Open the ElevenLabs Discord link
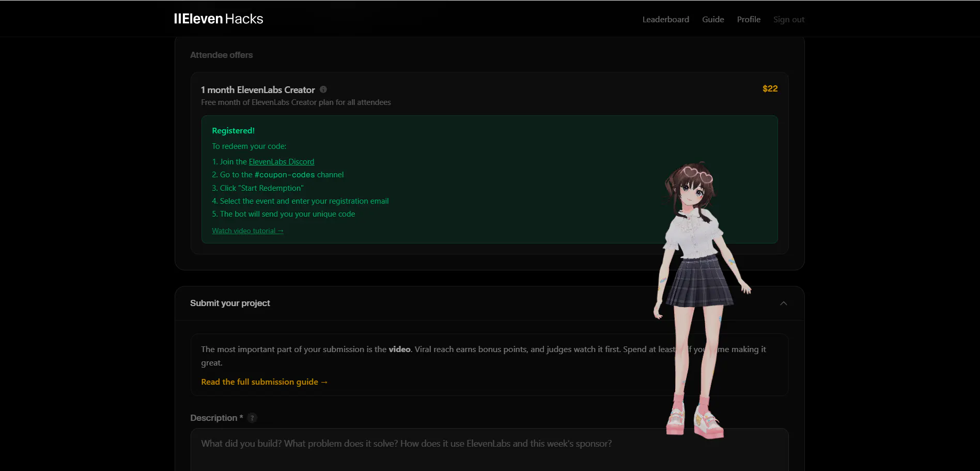 pyautogui.click(x=282, y=162)
